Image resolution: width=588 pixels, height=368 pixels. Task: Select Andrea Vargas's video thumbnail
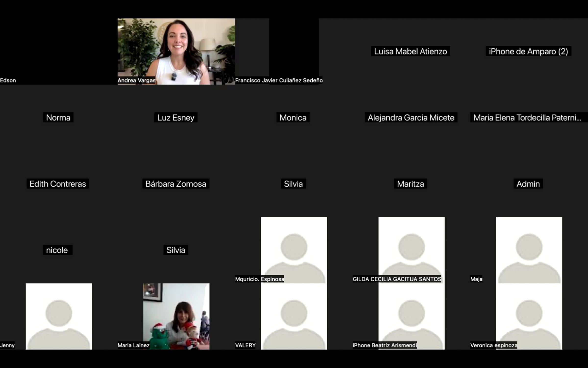pyautogui.click(x=176, y=52)
